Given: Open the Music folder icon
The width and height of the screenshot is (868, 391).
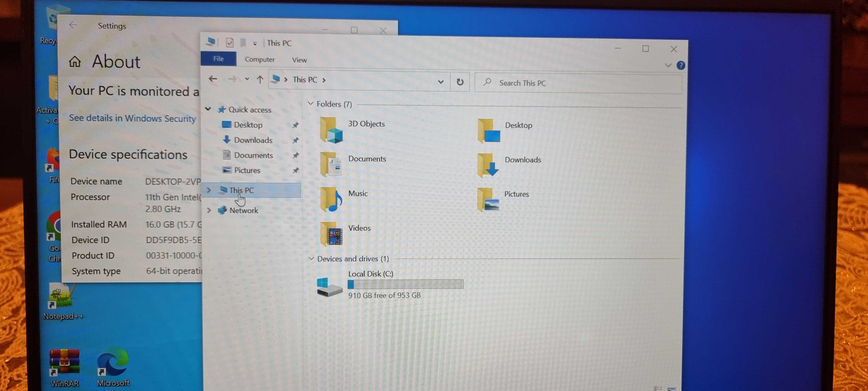Looking at the screenshot, I should tap(331, 199).
